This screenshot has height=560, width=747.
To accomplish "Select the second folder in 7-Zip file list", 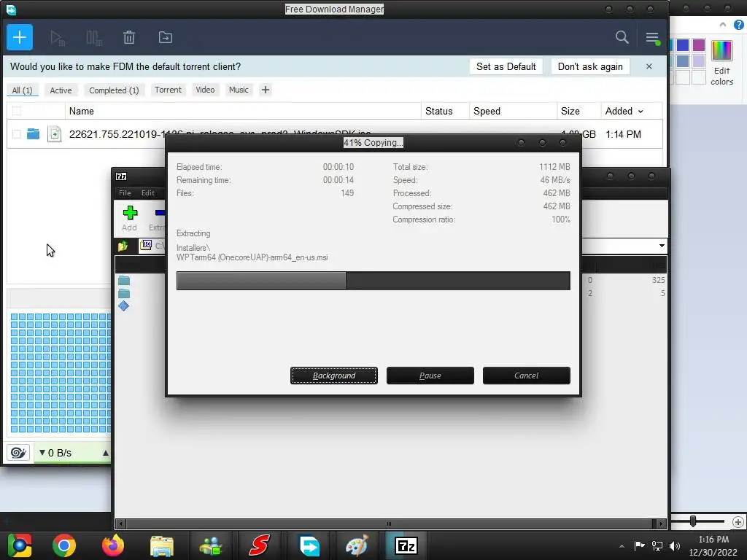I will point(124,293).
